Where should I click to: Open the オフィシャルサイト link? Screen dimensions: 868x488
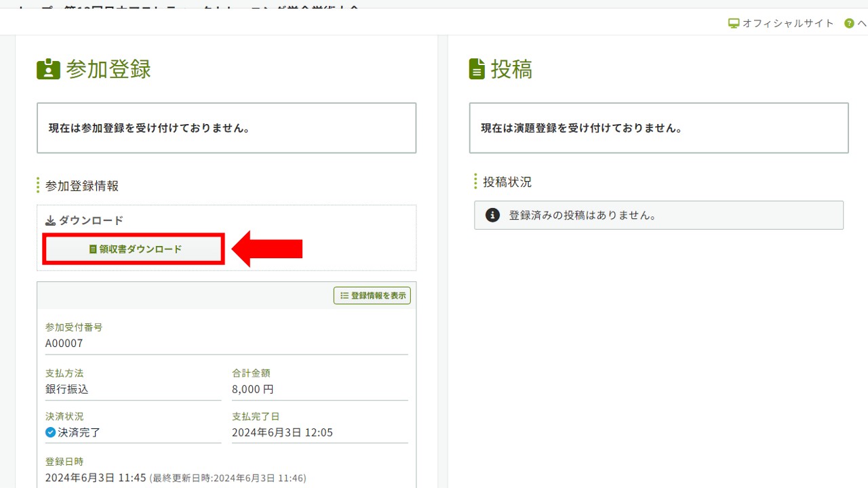[x=788, y=23]
